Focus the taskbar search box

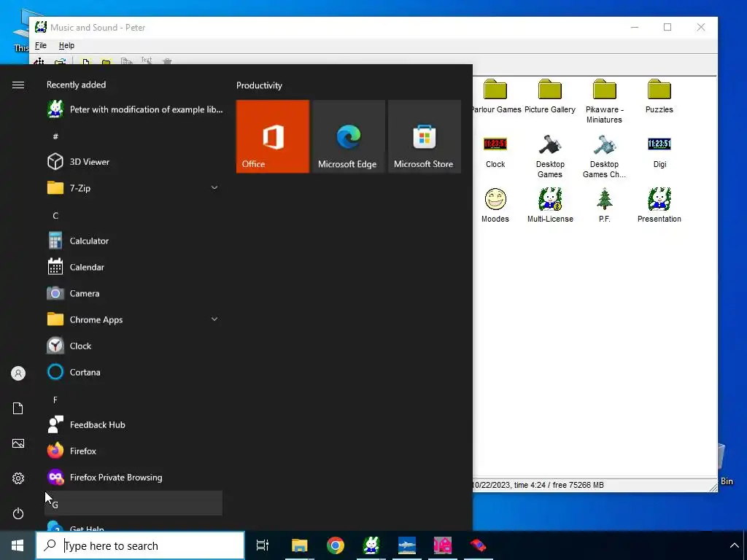pos(140,545)
